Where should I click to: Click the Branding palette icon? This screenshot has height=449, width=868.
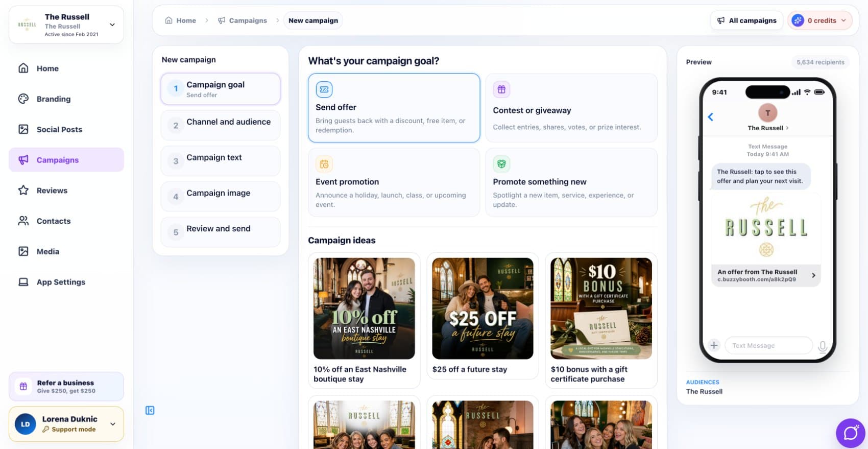point(23,99)
